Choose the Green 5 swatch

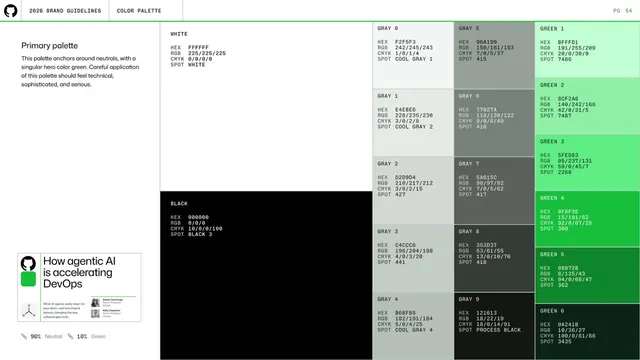587,276
